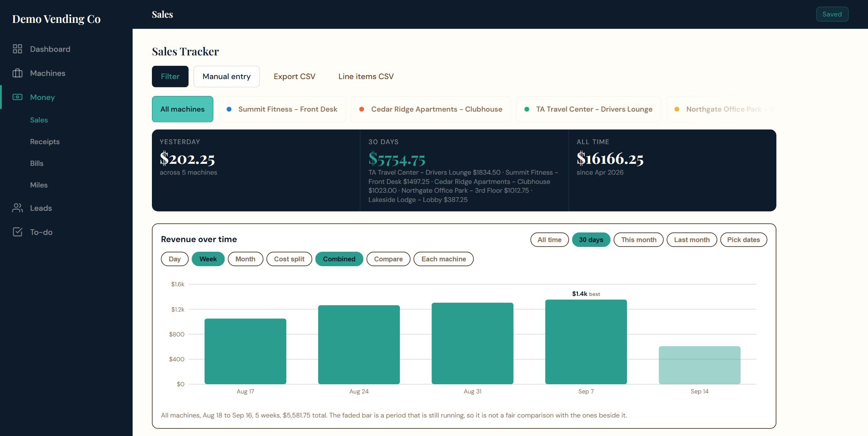Viewport: 868px width, 436px height.
Task: Click the $5754.75 30-day total
Action: coord(397,159)
